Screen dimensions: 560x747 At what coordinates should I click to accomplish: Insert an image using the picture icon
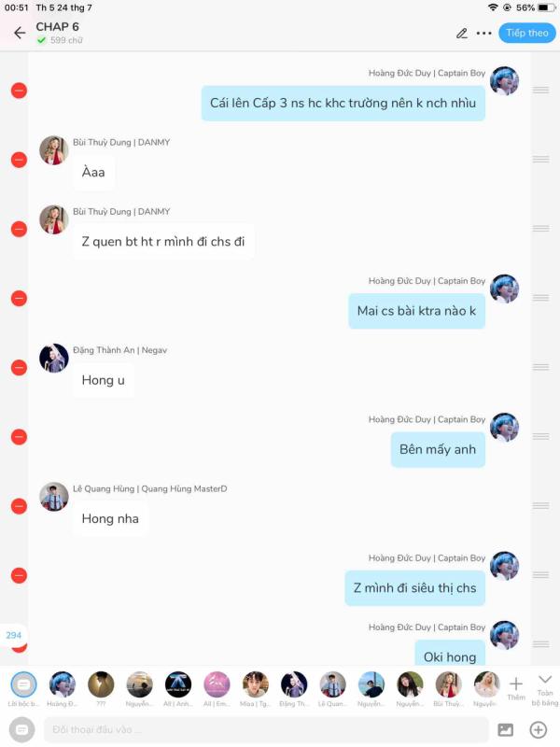505,729
